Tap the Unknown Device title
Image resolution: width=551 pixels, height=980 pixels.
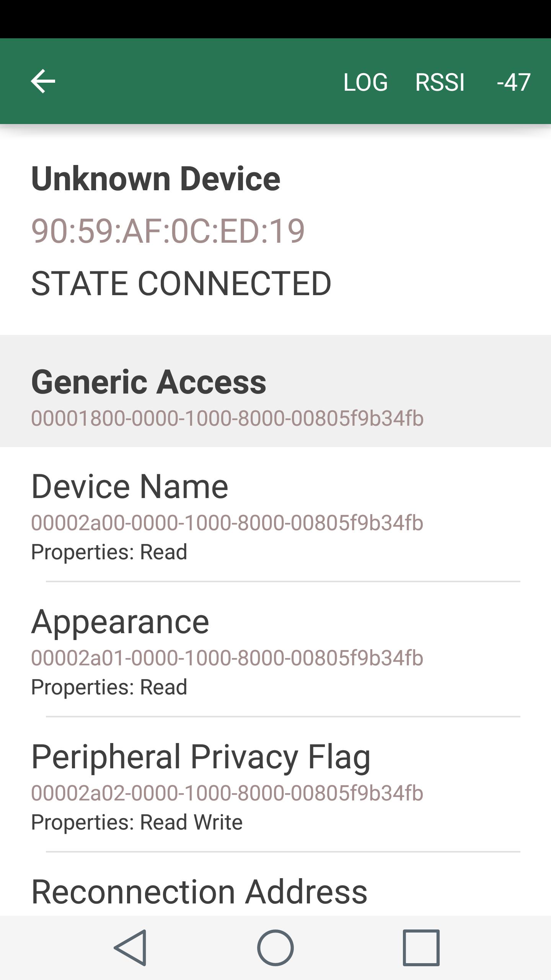pyautogui.click(x=156, y=179)
